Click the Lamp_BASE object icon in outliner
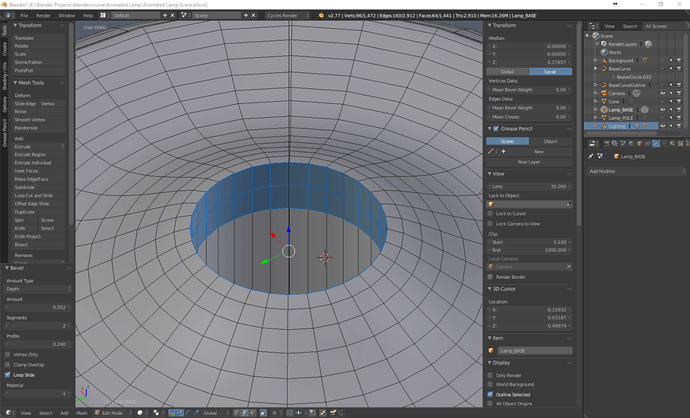This screenshot has width=690, height=418. (x=604, y=109)
